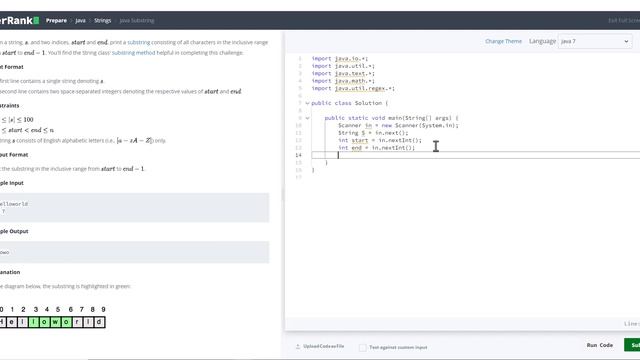Click the Upload Code as File link

point(323,346)
